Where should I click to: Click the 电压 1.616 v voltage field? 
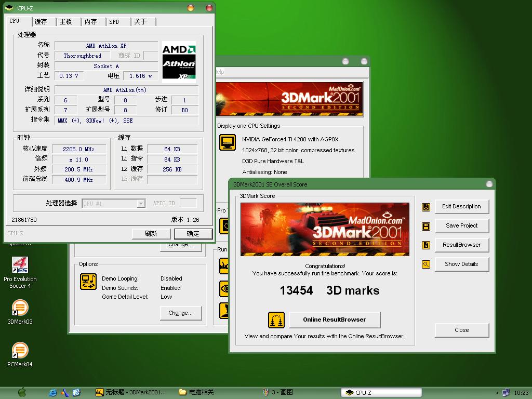[x=141, y=76]
